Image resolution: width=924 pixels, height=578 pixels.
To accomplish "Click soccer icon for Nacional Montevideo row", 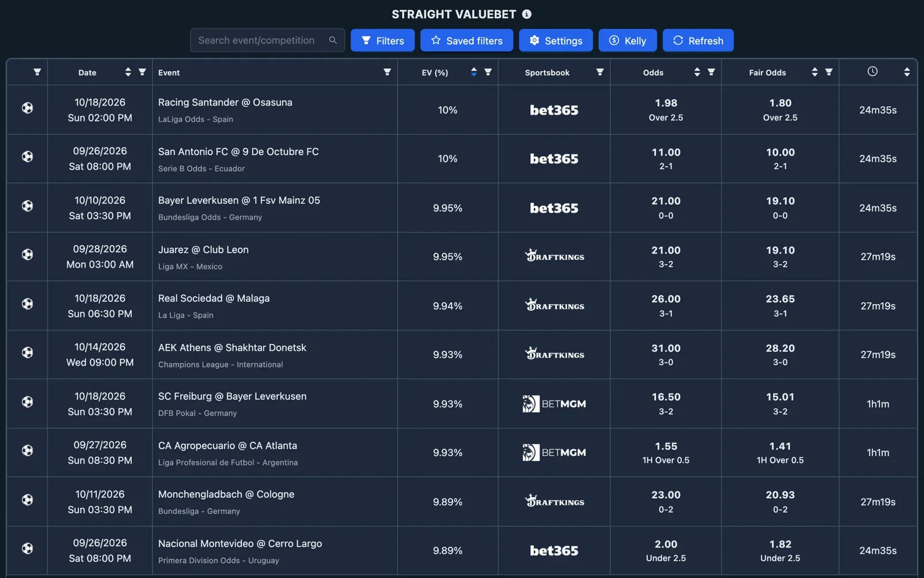I will (27, 549).
